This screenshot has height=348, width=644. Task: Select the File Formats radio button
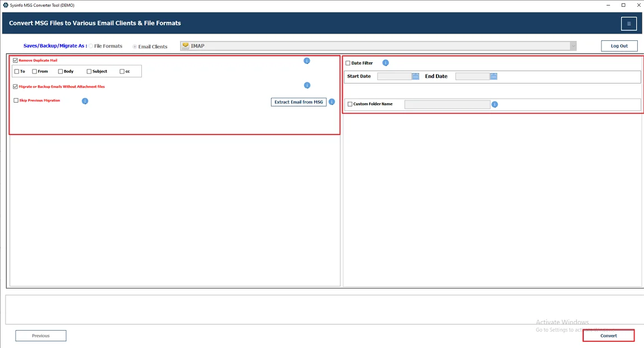coord(90,46)
